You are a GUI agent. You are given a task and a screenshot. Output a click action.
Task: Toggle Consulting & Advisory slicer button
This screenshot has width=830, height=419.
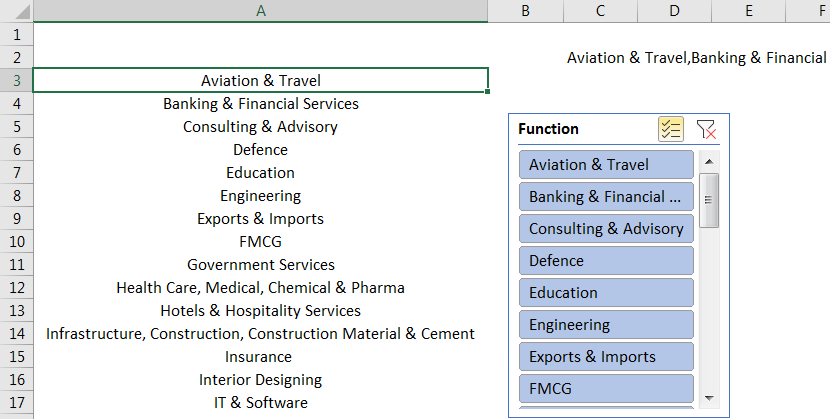click(x=606, y=229)
